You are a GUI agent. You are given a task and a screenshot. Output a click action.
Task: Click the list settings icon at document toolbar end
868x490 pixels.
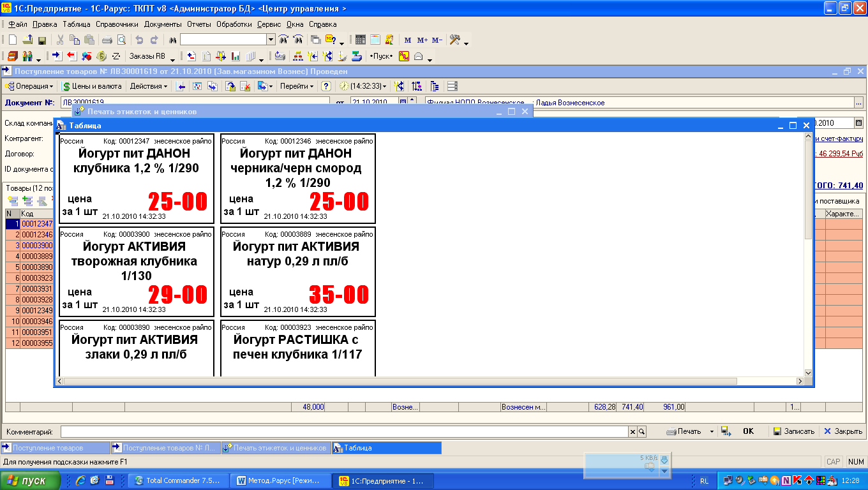point(453,86)
